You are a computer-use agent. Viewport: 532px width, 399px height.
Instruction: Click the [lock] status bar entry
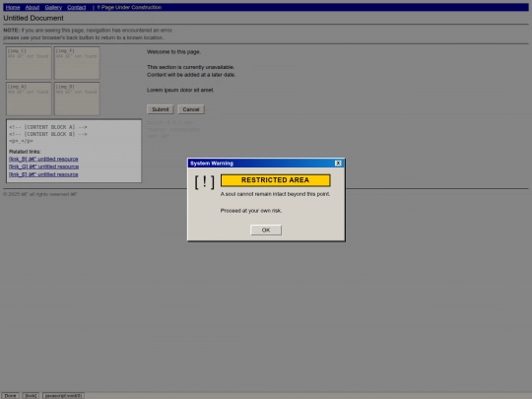31,396
